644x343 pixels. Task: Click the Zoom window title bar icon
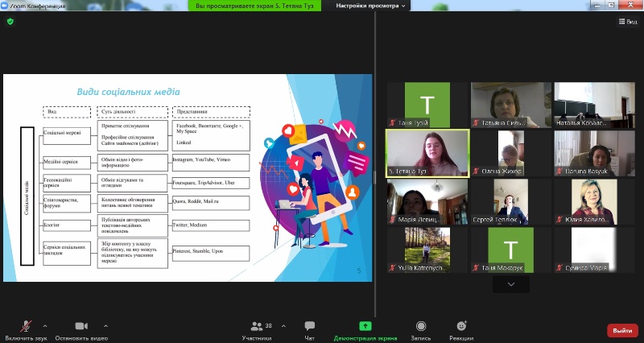click(5, 5)
